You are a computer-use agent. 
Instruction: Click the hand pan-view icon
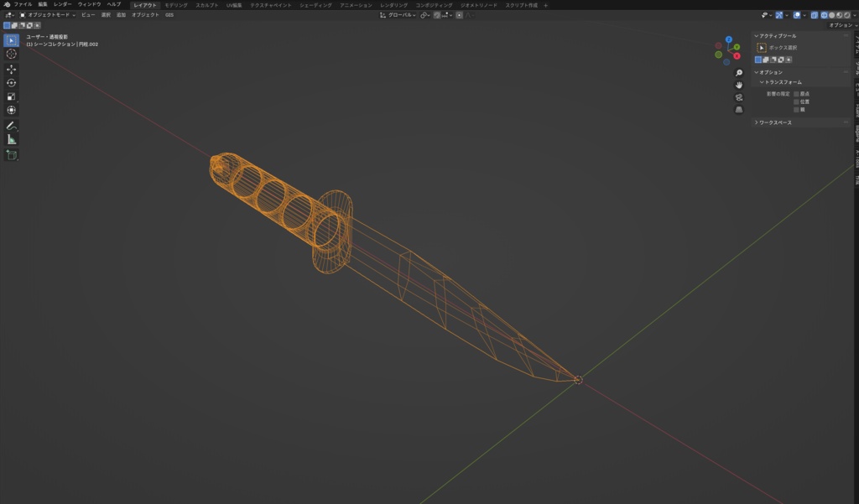738,85
